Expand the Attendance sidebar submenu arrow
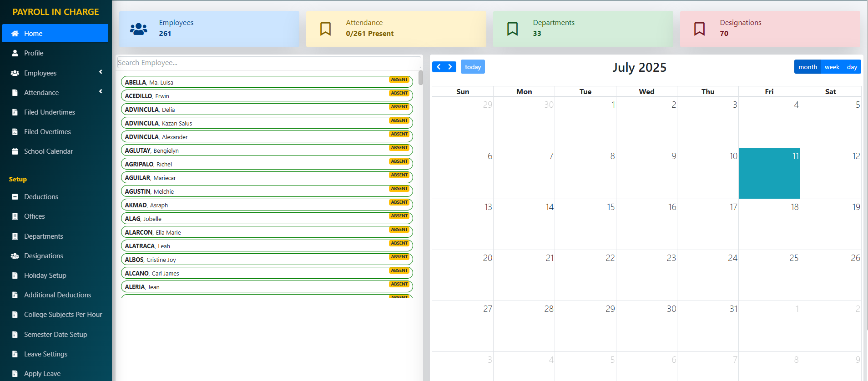Screen dimensions: 868x381 tap(101, 92)
